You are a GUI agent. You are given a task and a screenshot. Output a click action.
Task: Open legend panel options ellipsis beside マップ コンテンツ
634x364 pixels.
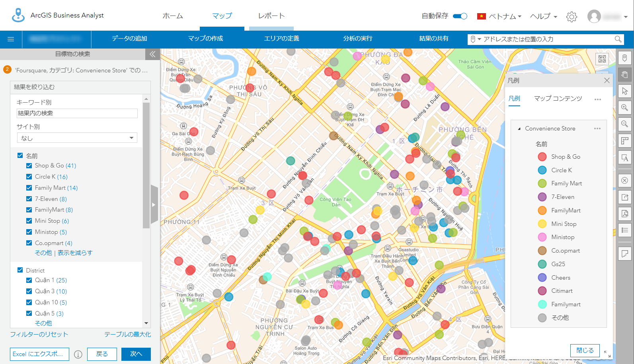598,99
